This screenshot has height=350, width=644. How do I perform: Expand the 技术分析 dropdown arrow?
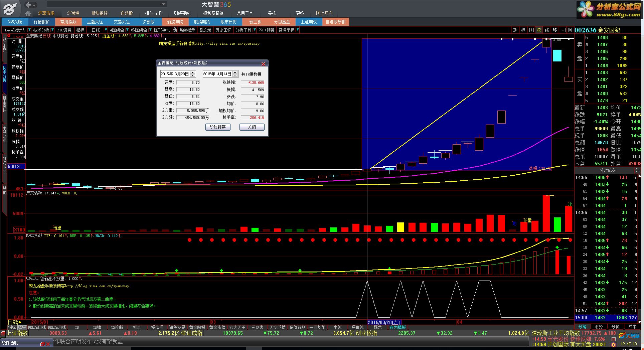click(x=52, y=30)
